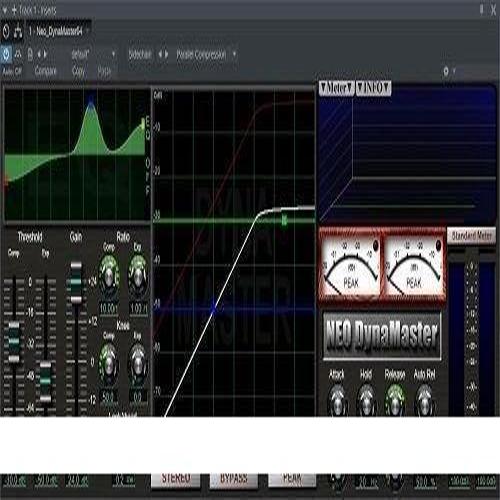Click the add plus icon on inserts

[14, 10]
